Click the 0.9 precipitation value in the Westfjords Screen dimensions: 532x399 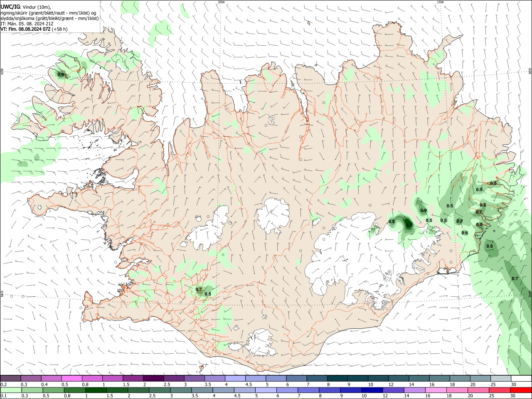(61, 75)
